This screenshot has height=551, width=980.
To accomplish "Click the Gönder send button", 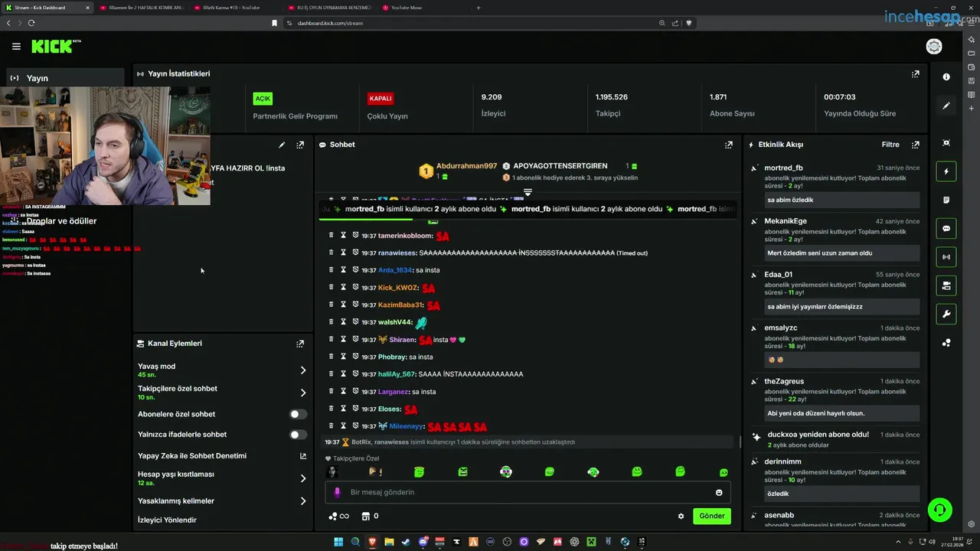I will [x=712, y=516].
